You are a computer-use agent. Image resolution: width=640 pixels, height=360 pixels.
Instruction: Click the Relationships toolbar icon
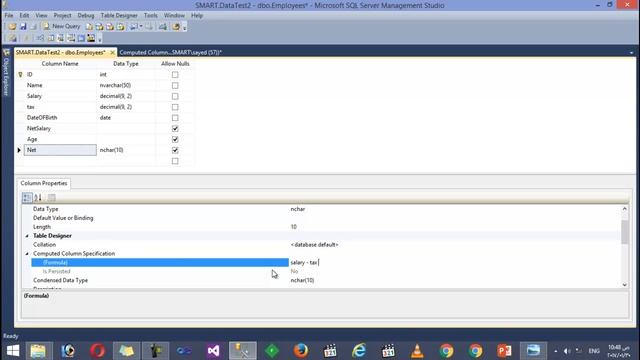40,38
